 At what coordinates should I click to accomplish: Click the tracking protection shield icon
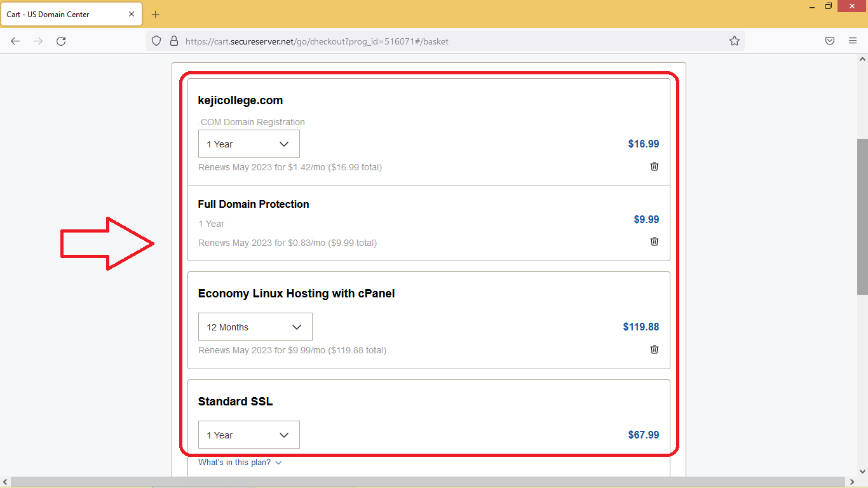coord(156,41)
